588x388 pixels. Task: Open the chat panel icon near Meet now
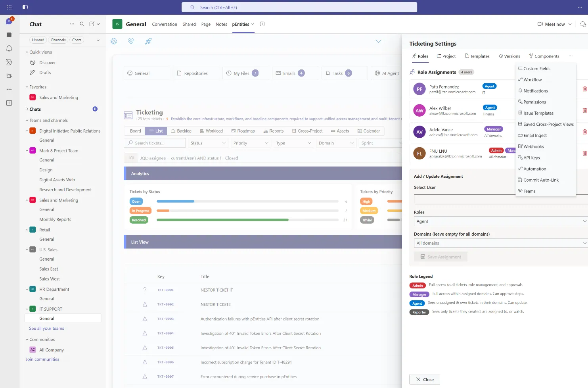pos(582,24)
